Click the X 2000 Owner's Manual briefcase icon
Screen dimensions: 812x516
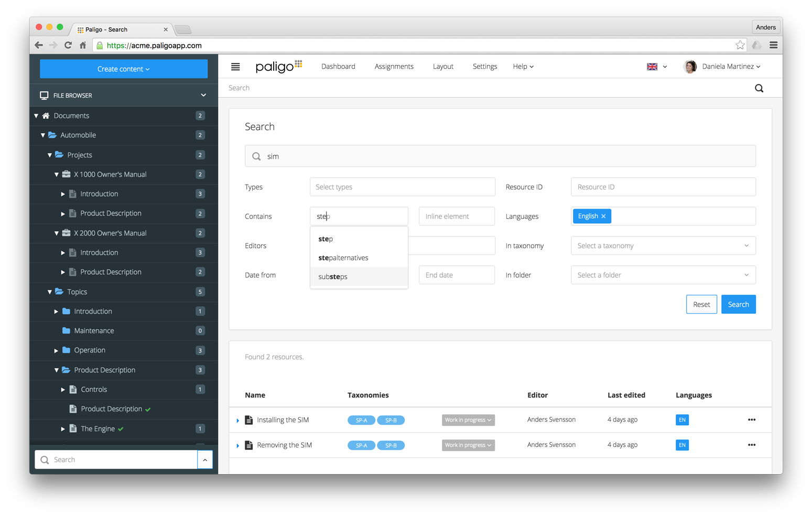point(66,233)
